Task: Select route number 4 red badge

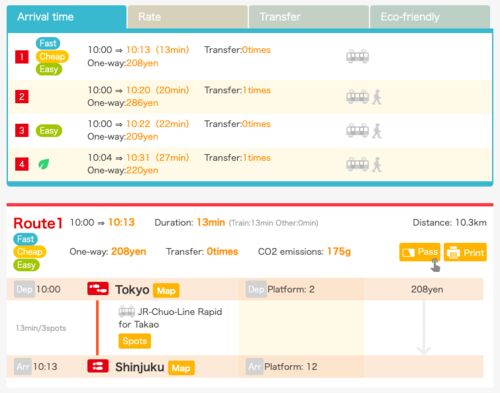Action: tap(22, 164)
